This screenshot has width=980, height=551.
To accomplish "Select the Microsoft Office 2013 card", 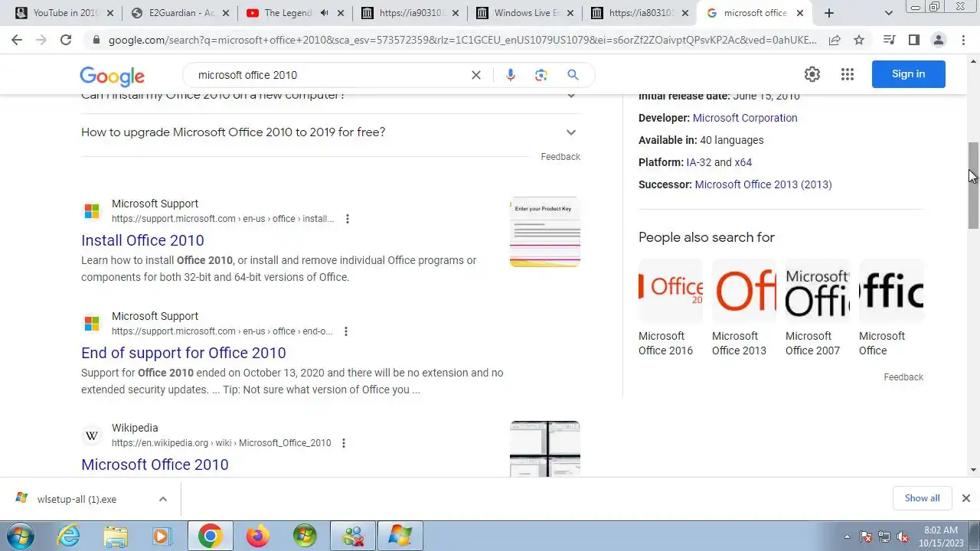I will pyautogui.click(x=743, y=308).
